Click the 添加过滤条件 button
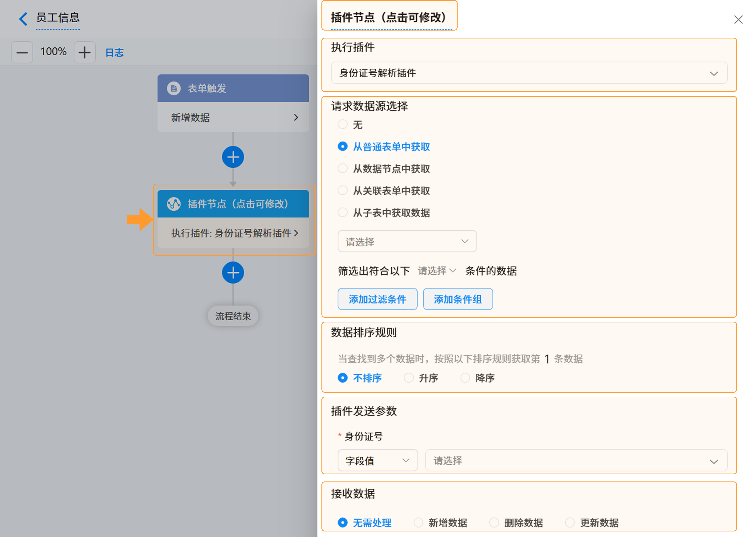The height and width of the screenshot is (537, 756). tap(377, 299)
